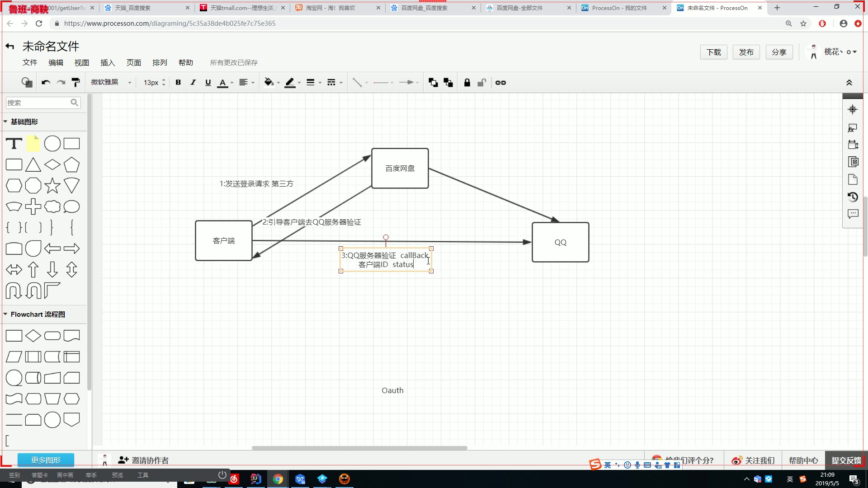Open the history clock panel icon
This screenshot has width=868, height=488.
coord(853,197)
